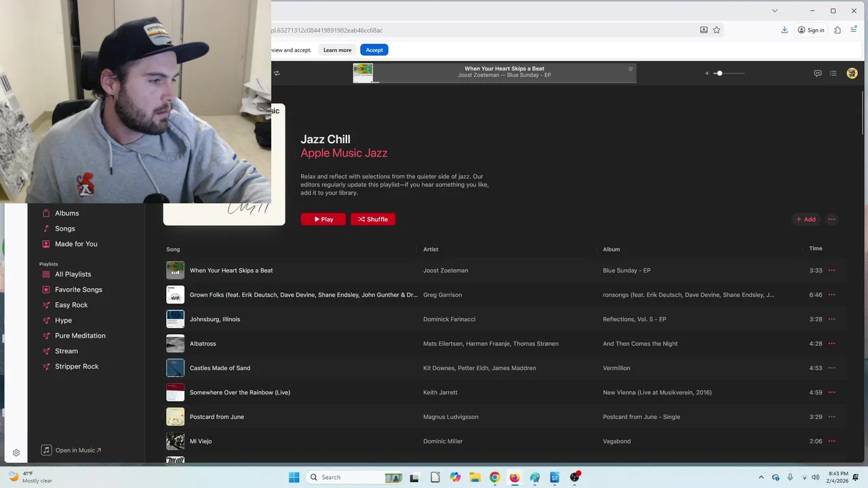Screen dimensions: 868x488
Task: Click the blue Accept button
Action: [374, 50]
